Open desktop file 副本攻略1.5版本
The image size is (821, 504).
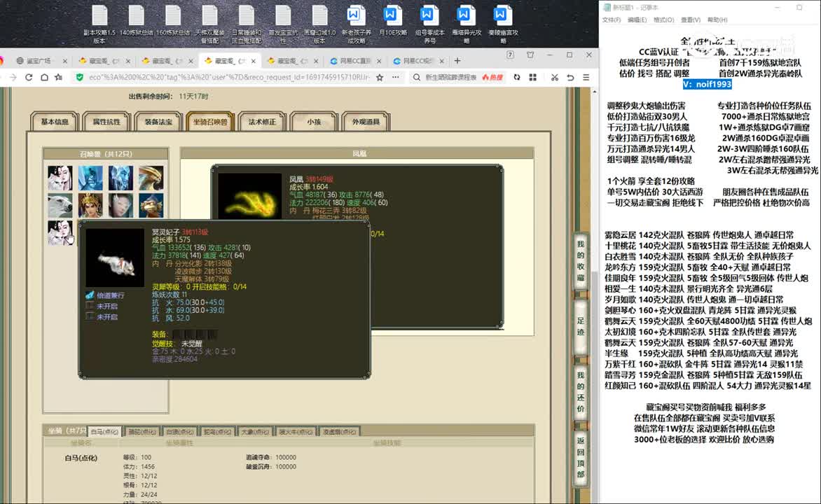pos(99,24)
